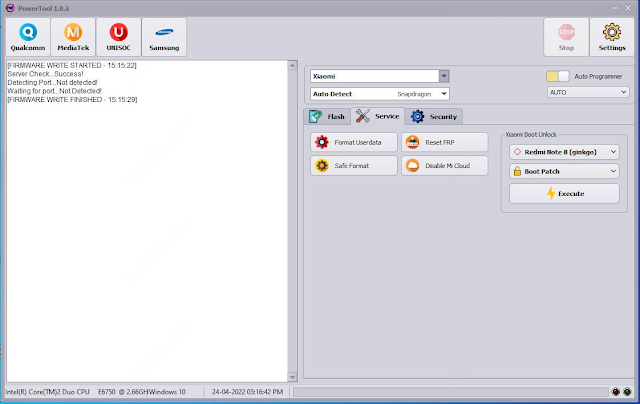
Task: Switch to the Flash tab
Action: point(327,117)
